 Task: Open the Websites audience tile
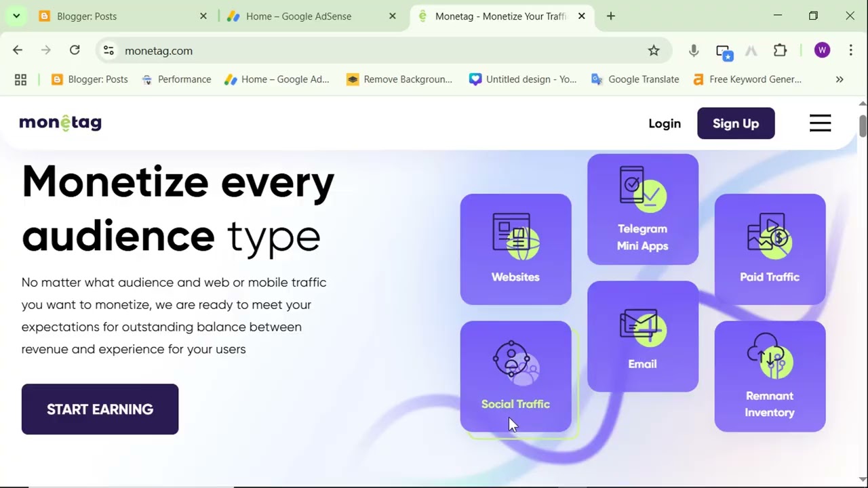pyautogui.click(x=515, y=249)
